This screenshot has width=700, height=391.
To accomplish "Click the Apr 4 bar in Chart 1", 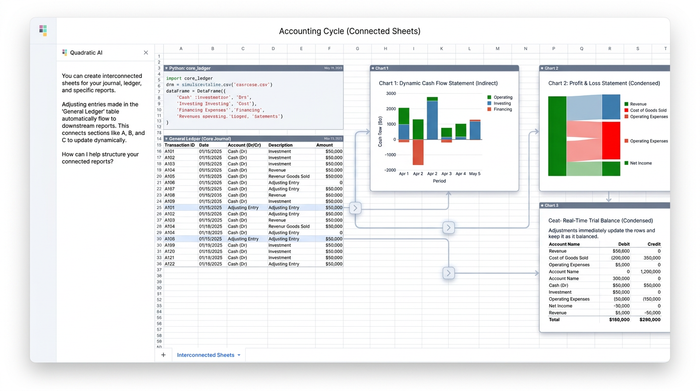I will tap(461, 132).
